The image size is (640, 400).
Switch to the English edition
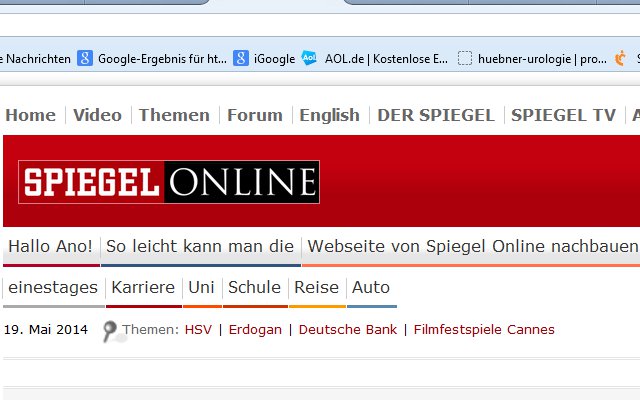coord(329,115)
